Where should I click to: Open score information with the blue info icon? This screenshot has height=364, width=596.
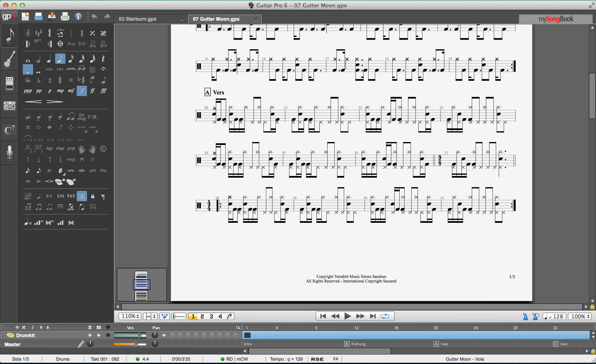pyautogui.click(x=78, y=16)
